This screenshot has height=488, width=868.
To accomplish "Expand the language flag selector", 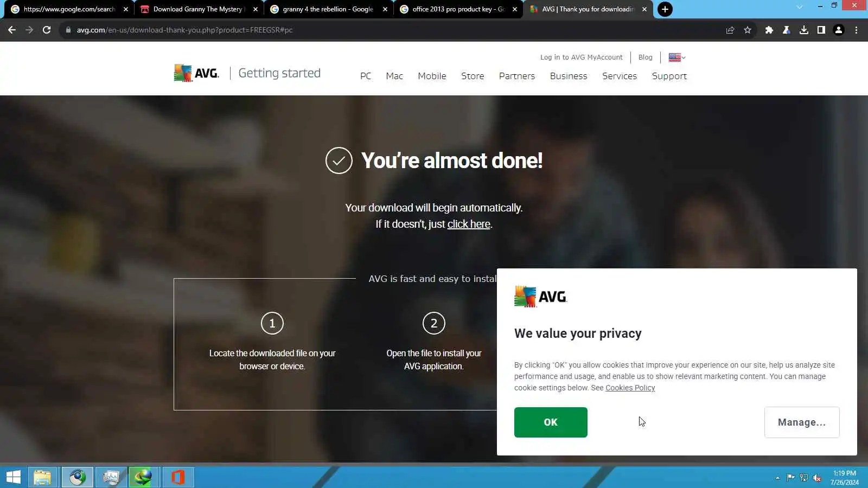I will (x=677, y=57).
